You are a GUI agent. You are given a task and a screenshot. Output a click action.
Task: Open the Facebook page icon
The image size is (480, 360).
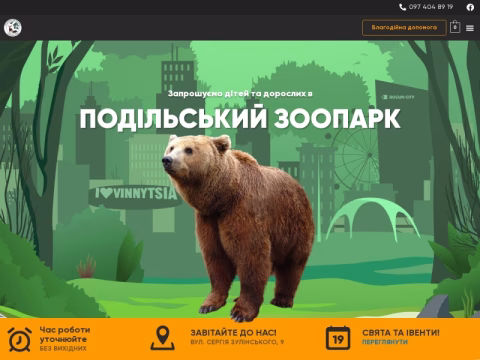point(470,7)
